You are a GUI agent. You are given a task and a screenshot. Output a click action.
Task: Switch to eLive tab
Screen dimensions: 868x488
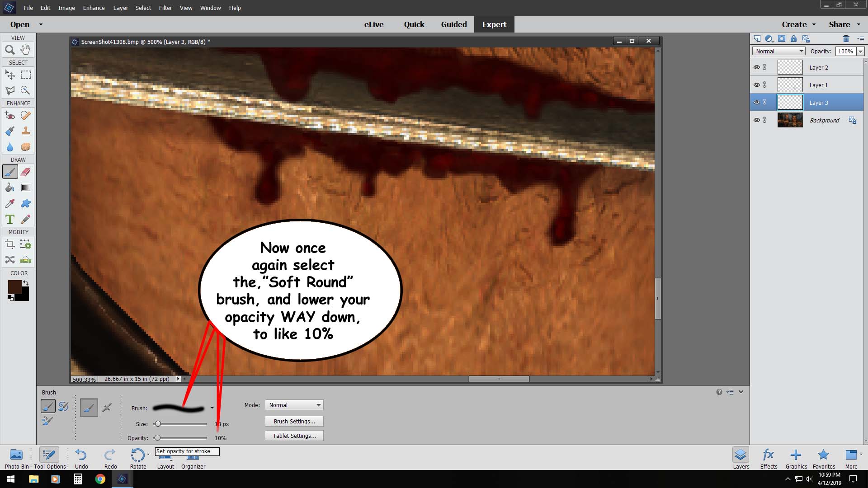coord(374,24)
